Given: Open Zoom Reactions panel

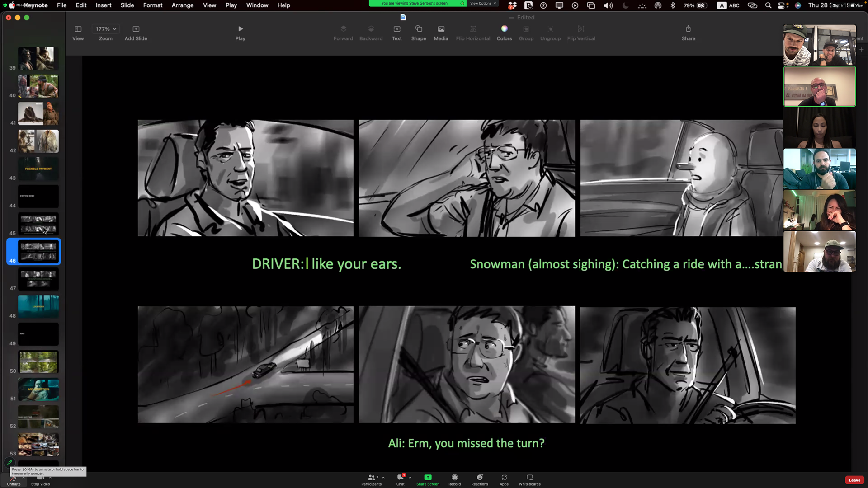Looking at the screenshot, I should (479, 479).
